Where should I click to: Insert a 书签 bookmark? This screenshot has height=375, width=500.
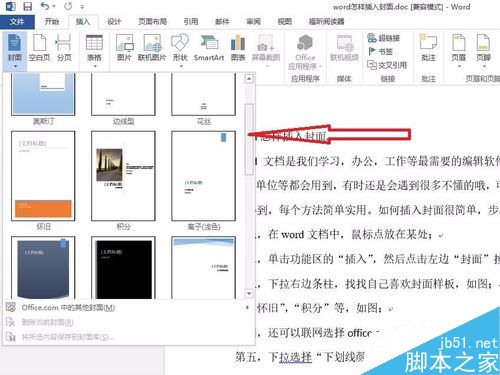380,51
